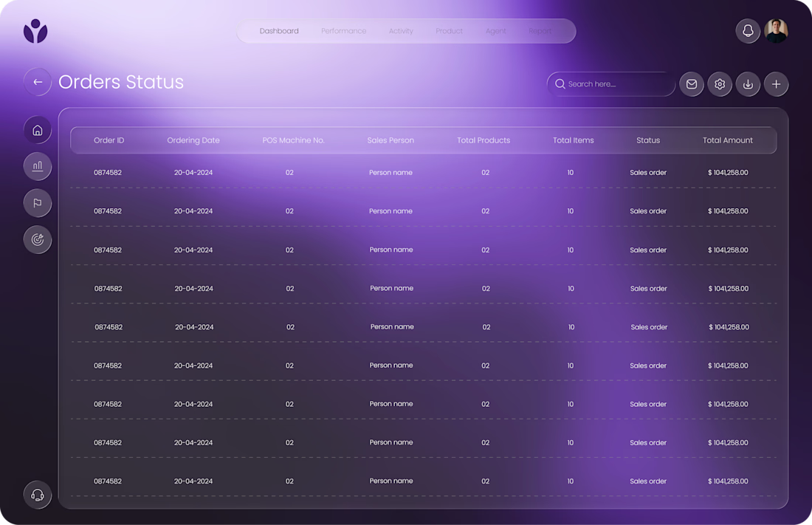
Task: Switch to the Report tab
Action: click(540, 31)
